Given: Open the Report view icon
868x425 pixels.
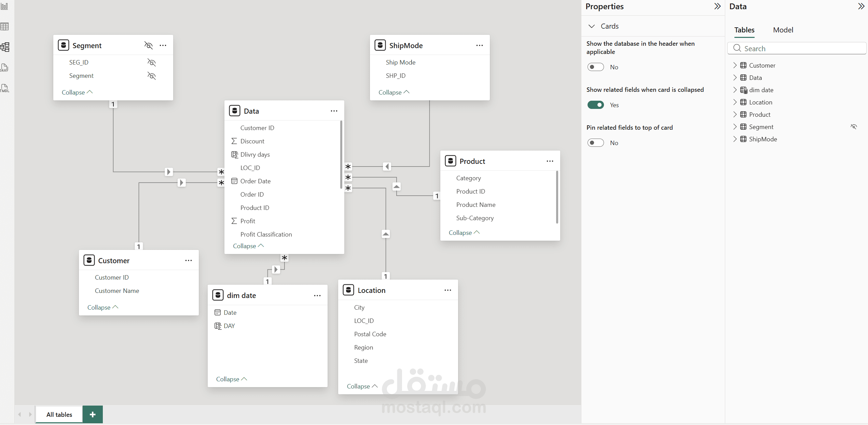Looking at the screenshot, I should 5,6.
